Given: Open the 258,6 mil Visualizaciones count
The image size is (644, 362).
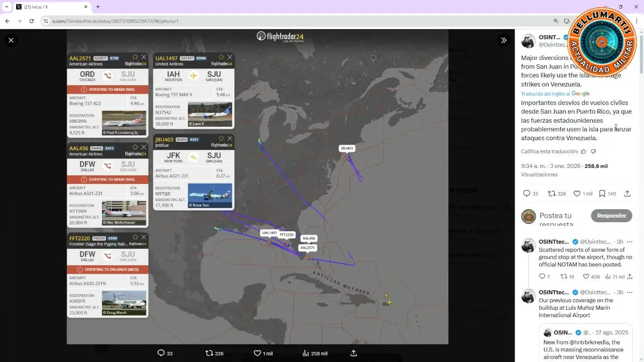Looking at the screenshot, I should tap(565, 170).
